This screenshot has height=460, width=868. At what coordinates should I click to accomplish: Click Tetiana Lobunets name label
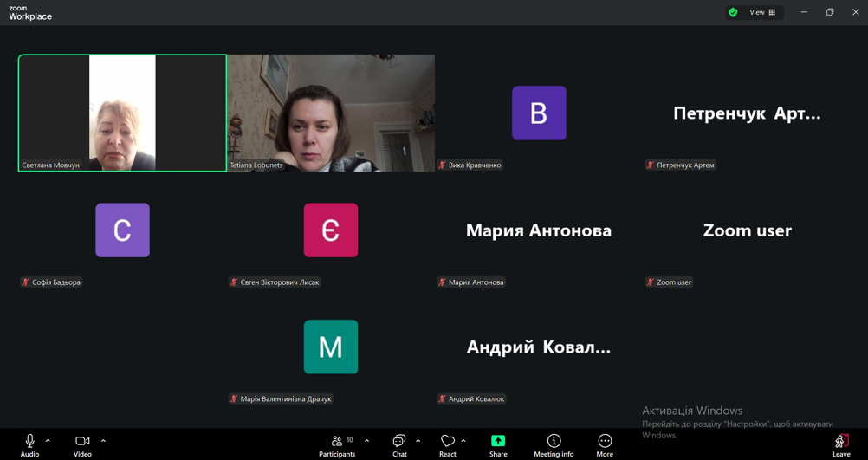[x=256, y=165]
